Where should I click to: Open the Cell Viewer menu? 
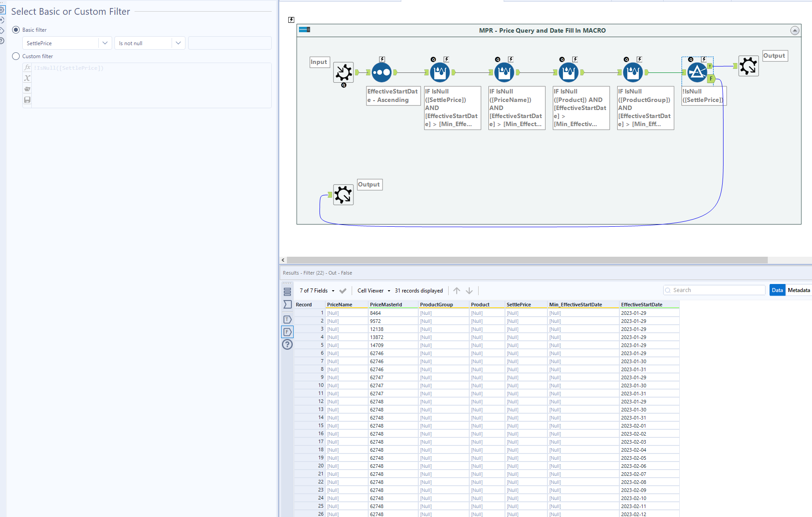coord(374,291)
